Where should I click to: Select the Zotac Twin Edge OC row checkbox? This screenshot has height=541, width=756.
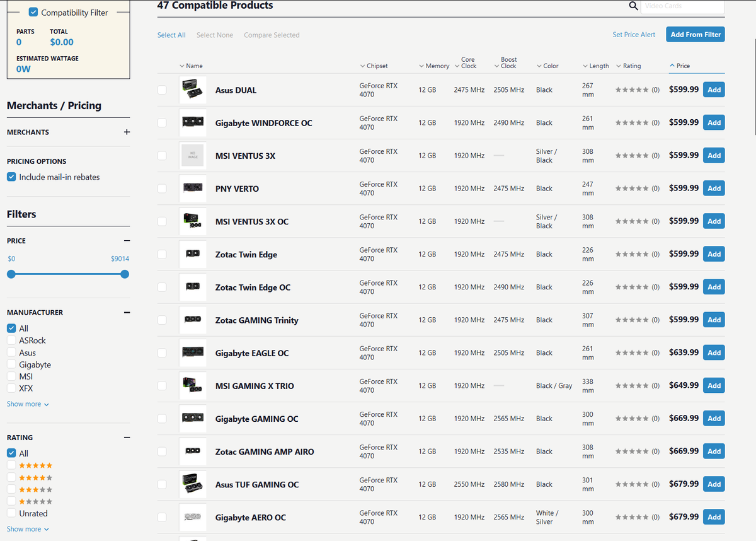[162, 287]
